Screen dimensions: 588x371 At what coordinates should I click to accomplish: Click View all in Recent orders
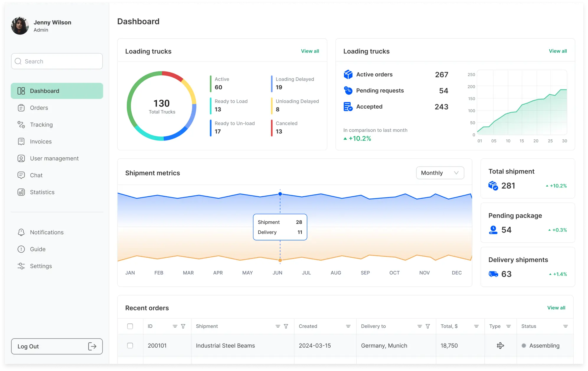556,308
